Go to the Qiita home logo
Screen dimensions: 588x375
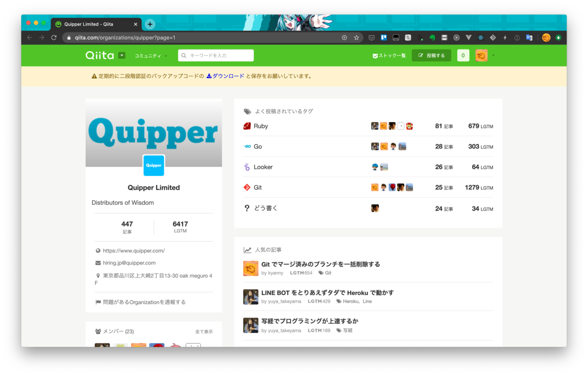tap(100, 55)
